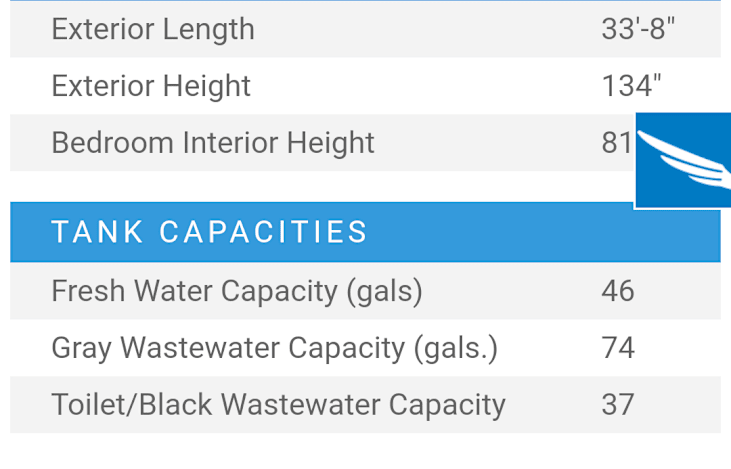Click the fresh water value 46
The width and height of the screenshot is (731, 469).
click(618, 291)
